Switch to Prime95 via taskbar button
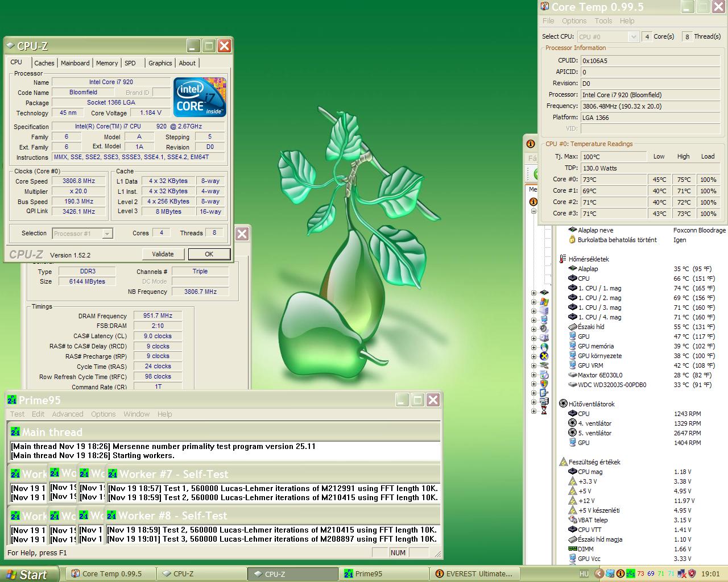The width and height of the screenshot is (728, 582). pos(383,574)
